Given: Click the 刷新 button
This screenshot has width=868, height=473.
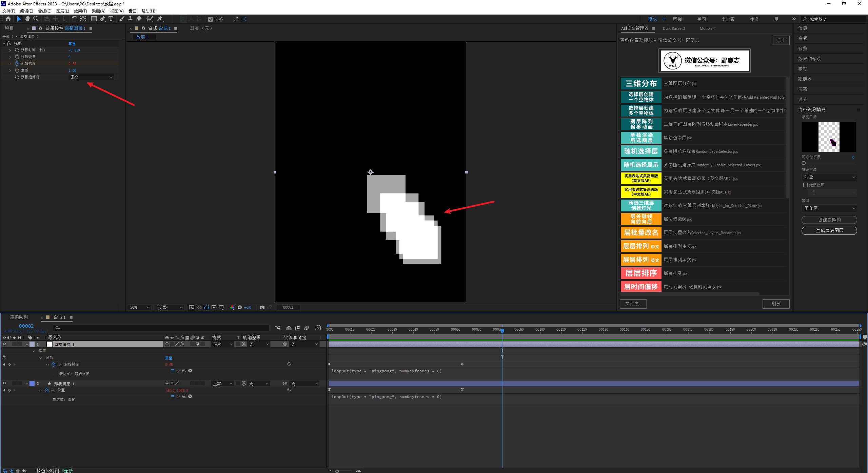Looking at the screenshot, I should coord(776,304).
